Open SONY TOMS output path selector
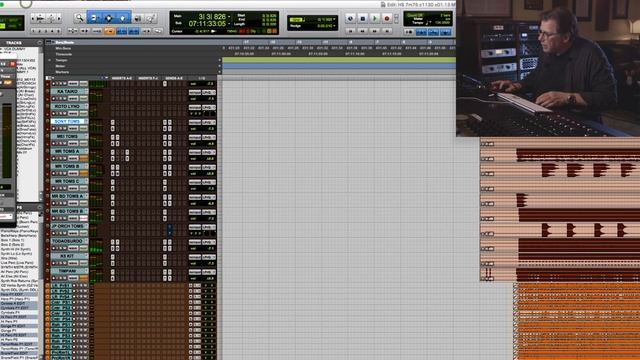Image resolution: width=640 pixels, height=360 pixels. click(208, 122)
